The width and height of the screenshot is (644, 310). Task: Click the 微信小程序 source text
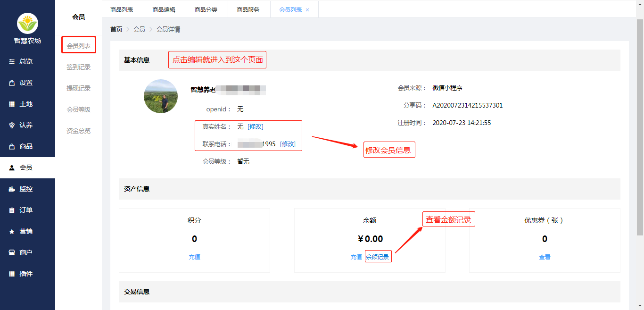[x=447, y=88]
